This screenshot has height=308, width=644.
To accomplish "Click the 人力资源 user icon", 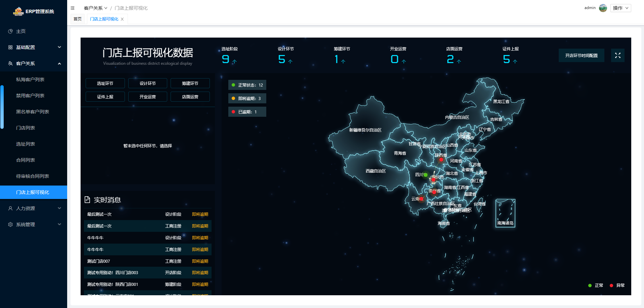I will pyautogui.click(x=10, y=208).
